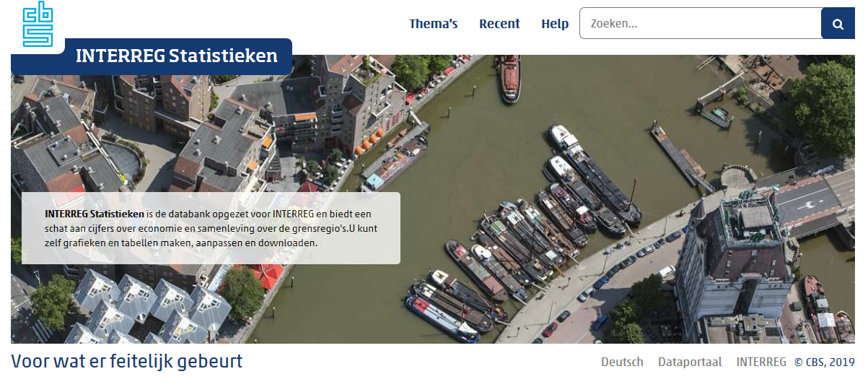Open the INTERREG footer link

click(x=761, y=362)
